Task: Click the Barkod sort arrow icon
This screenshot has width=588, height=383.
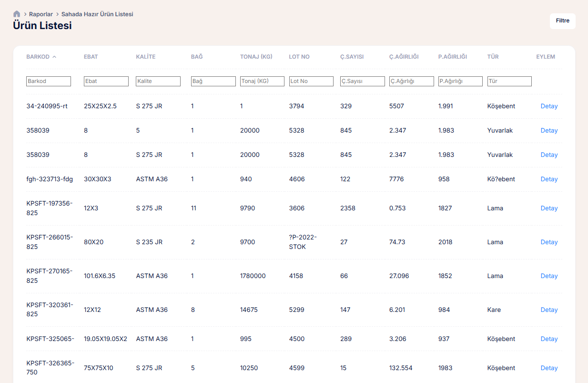Action: (x=54, y=57)
